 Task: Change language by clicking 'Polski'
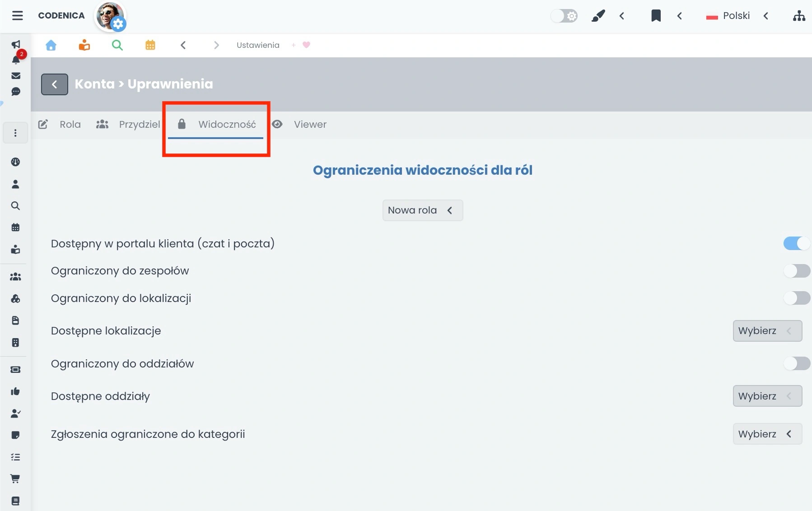point(736,15)
